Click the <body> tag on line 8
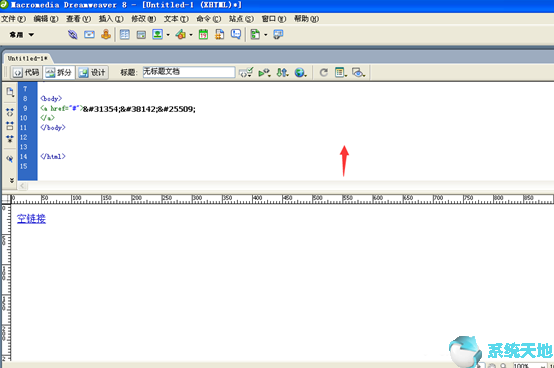 (51, 99)
